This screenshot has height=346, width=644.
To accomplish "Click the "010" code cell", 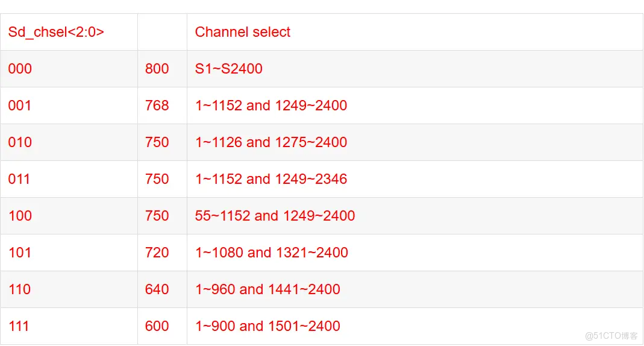I will (20, 142).
